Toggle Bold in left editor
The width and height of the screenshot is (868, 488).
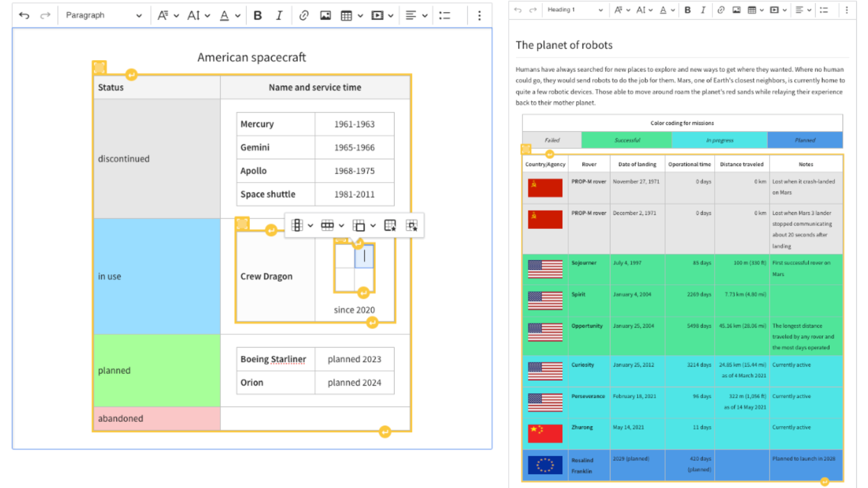[258, 15]
